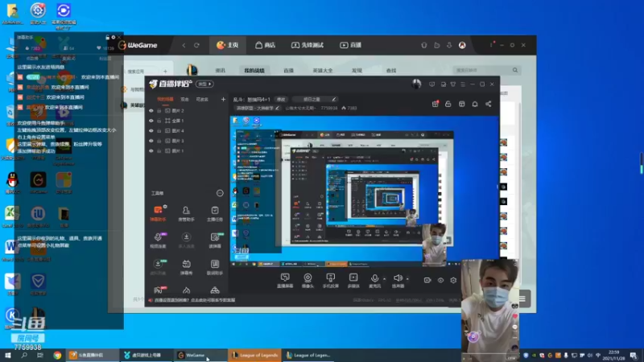
Task: Select 我的战绩 tab in WeGame
Action: [254, 71]
